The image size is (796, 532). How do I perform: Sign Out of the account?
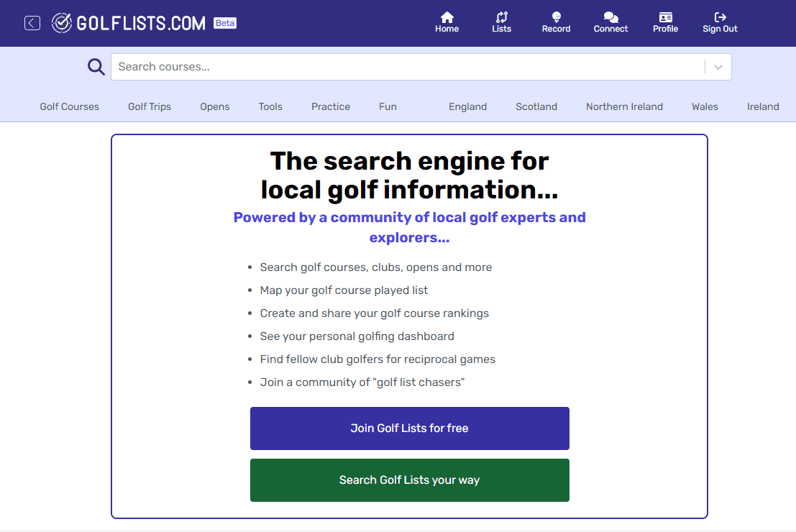(720, 23)
